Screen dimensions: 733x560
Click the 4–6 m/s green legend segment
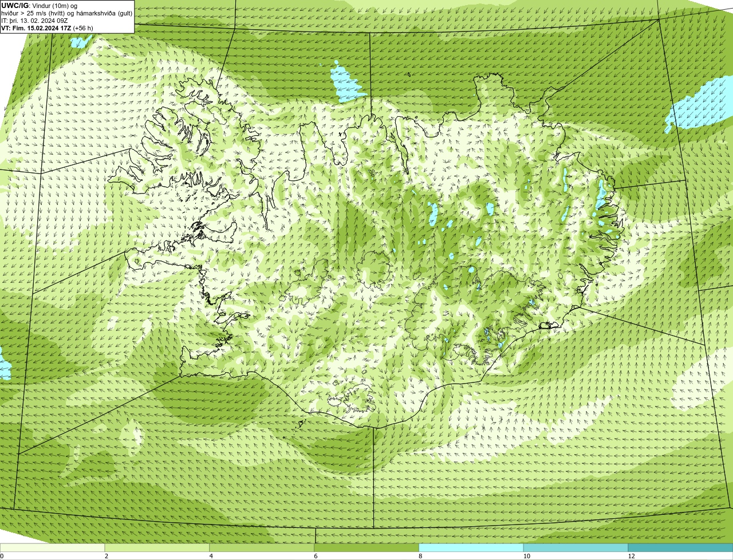[x=262, y=547]
